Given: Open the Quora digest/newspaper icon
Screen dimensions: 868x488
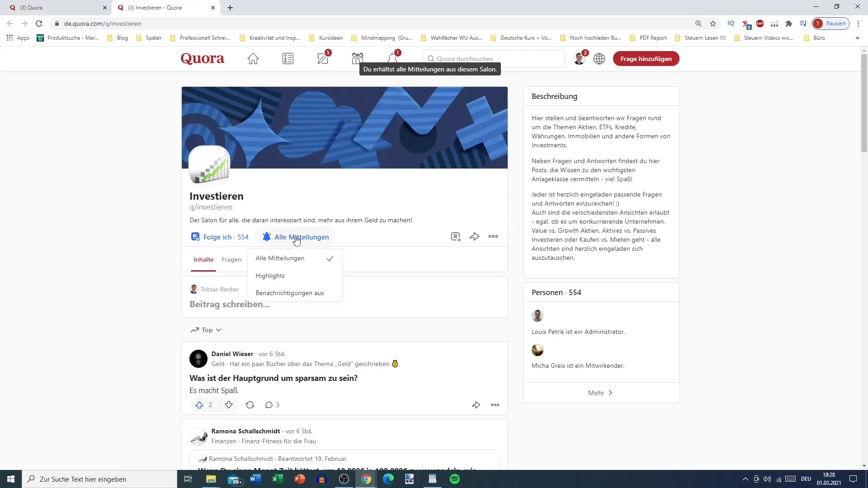Looking at the screenshot, I should click(288, 58).
